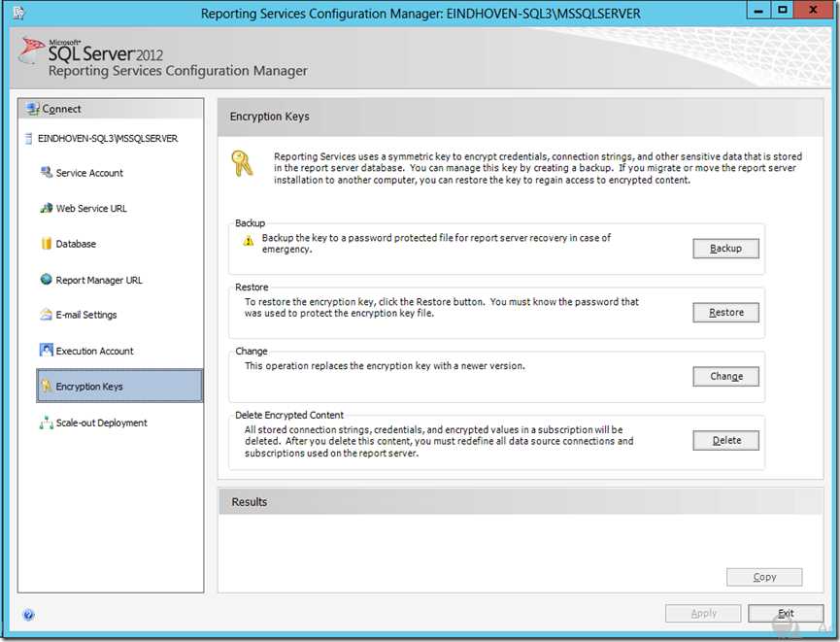Screen dimensions: 840x642
Task: Click the 'To restore the encryption key' description
Action: point(442,308)
